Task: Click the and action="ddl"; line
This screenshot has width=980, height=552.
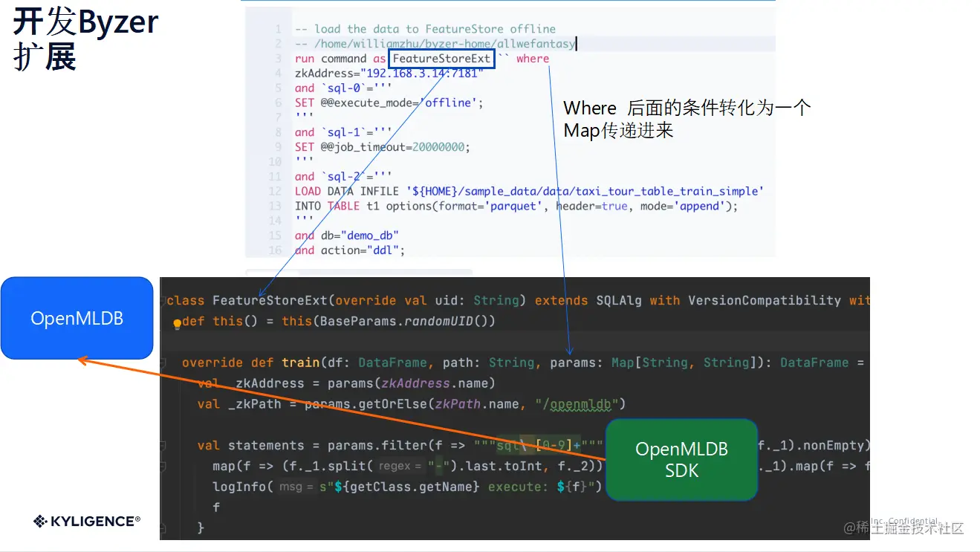Action: [349, 250]
